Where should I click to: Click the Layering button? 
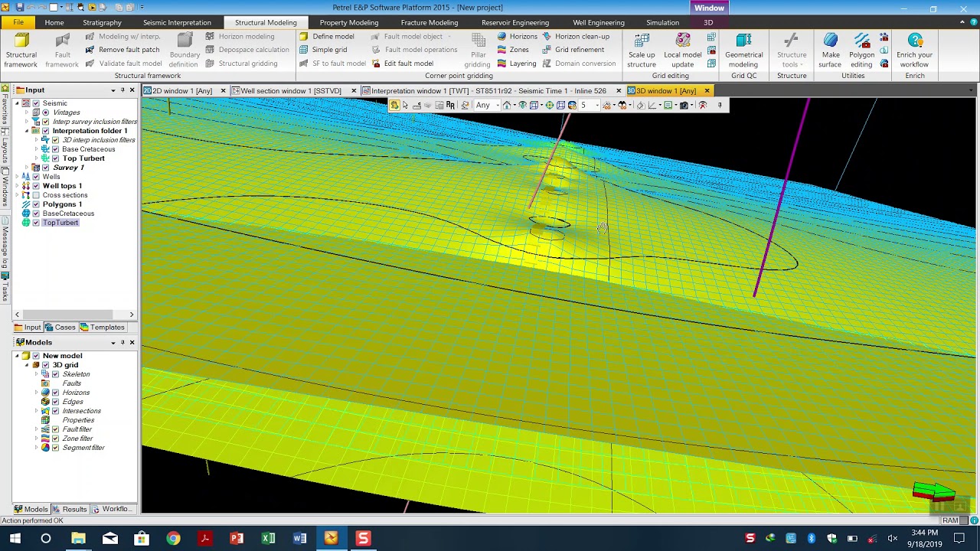516,64
